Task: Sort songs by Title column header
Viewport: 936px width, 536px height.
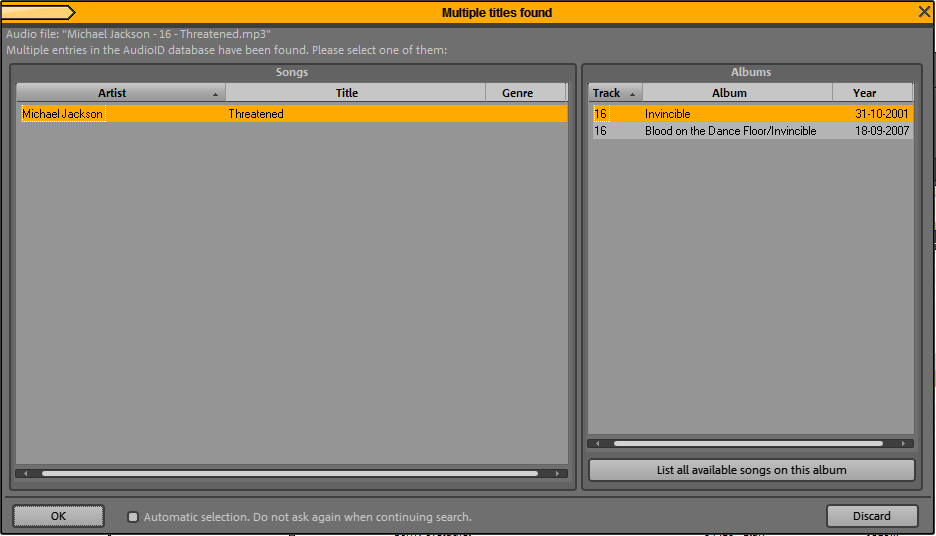Action: (x=355, y=93)
